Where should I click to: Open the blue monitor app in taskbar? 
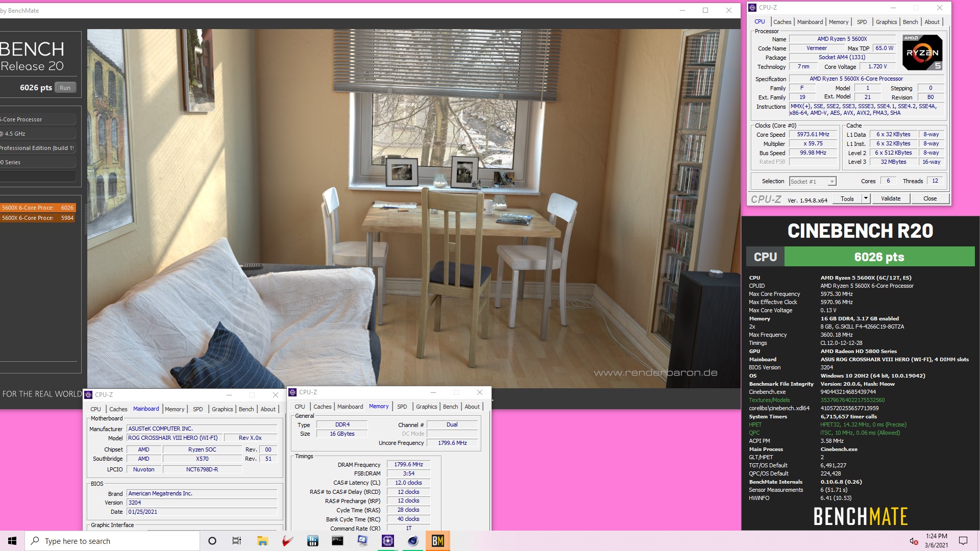point(362,541)
